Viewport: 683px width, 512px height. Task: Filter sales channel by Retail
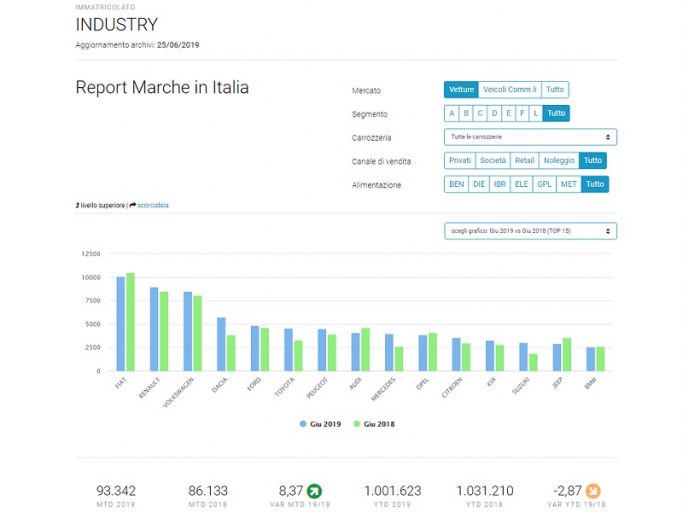(524, 160)
